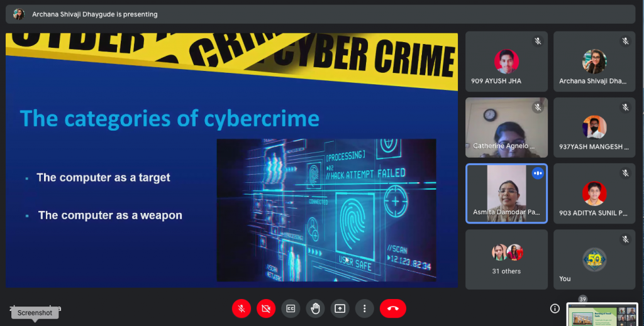Open the 903 ADITYA SUNIL participant tile
The width and height of the screenshot is (644, 326).
coord(594,193)
